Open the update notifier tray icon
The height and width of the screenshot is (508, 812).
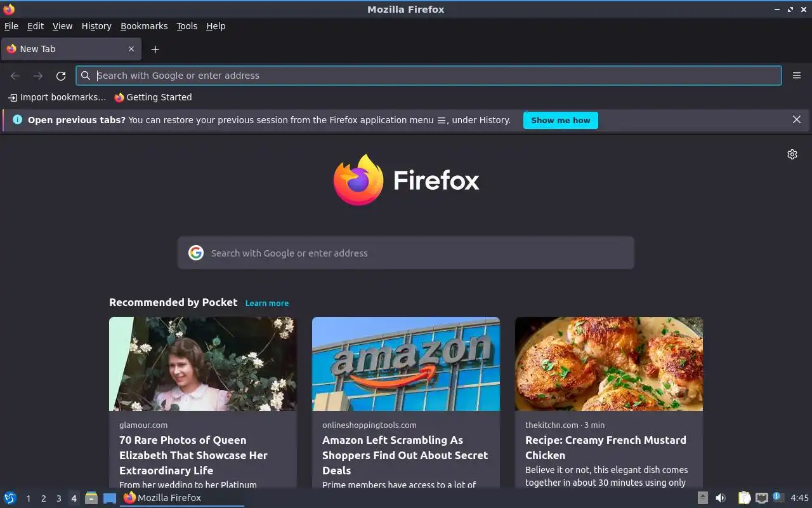[x=778, y=497]
